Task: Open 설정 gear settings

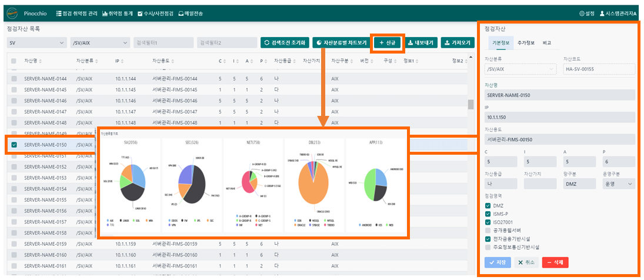Action: pyautogui.click(x=586, y=14)
